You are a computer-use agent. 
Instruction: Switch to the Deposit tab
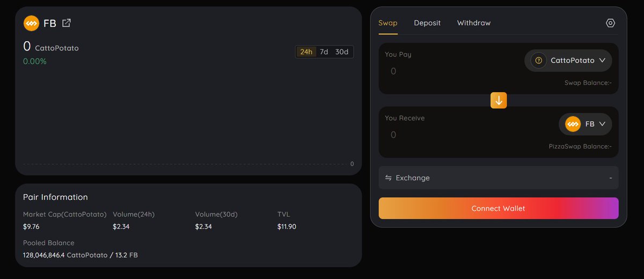427,23
